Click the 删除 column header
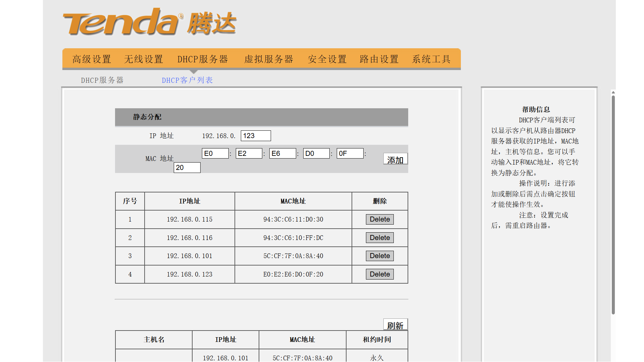The height and width of the screenshot is (362, 644). 380,201
